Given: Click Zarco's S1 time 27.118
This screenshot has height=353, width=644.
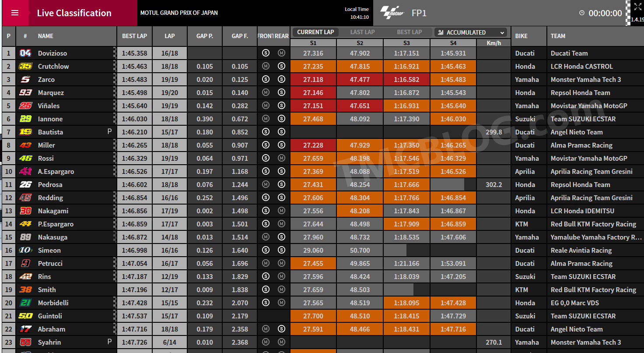Looking at the screenshot, I should (313, 79).
